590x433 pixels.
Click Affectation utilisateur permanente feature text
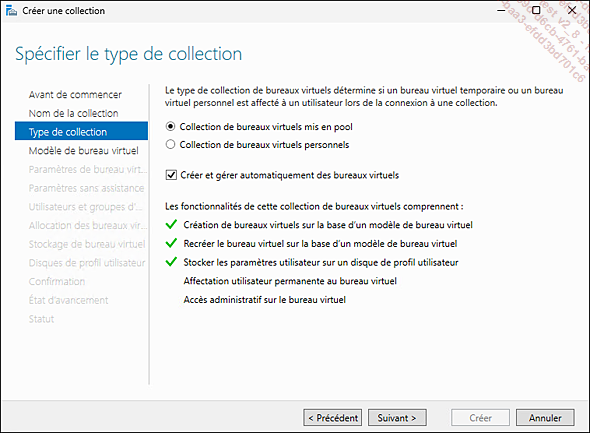click(290, 281)
